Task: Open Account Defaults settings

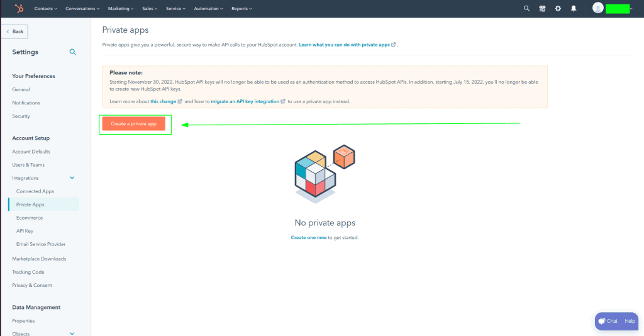Action: coord(31,152)
